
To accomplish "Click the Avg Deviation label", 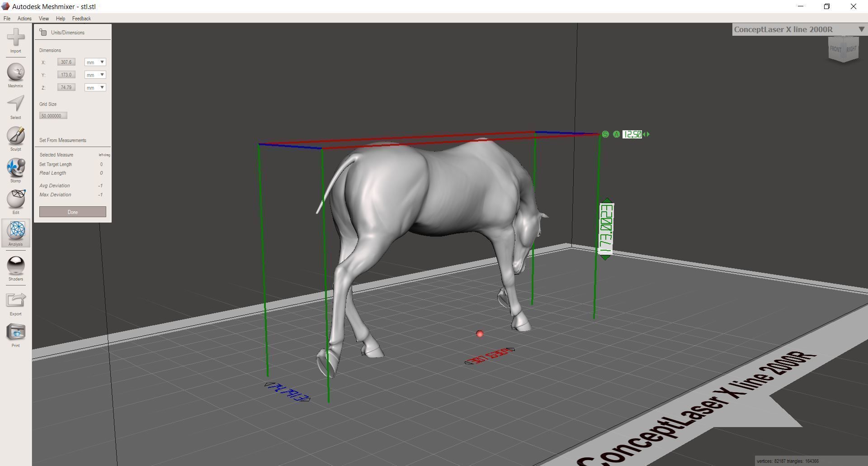I will [x=54, y=185].
